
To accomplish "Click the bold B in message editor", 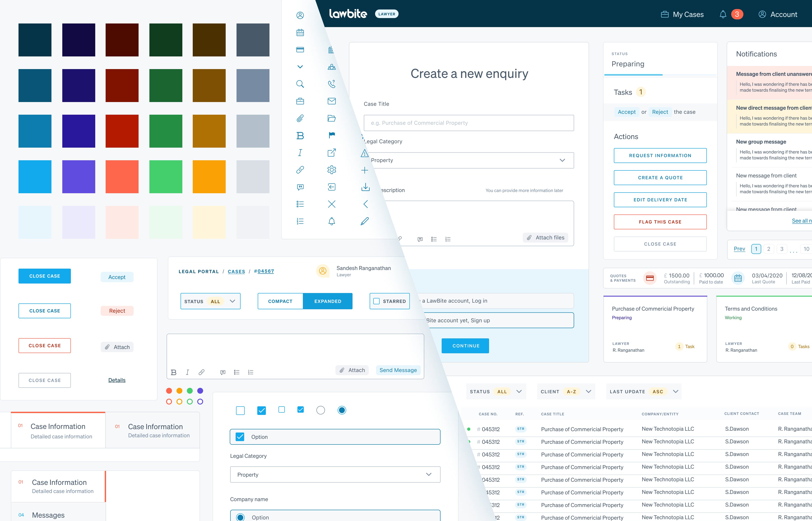I will coord(174,372).
